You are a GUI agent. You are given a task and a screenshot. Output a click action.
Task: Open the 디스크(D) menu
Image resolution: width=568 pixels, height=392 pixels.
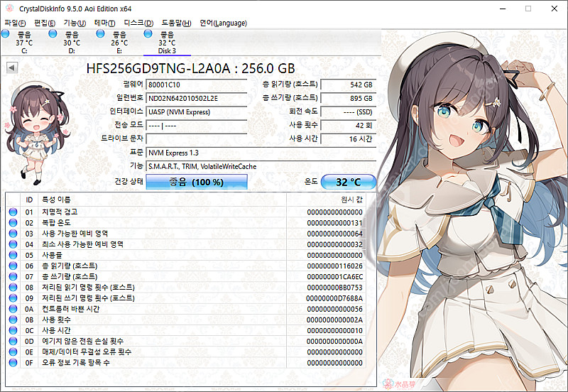(x=138, y=23)
